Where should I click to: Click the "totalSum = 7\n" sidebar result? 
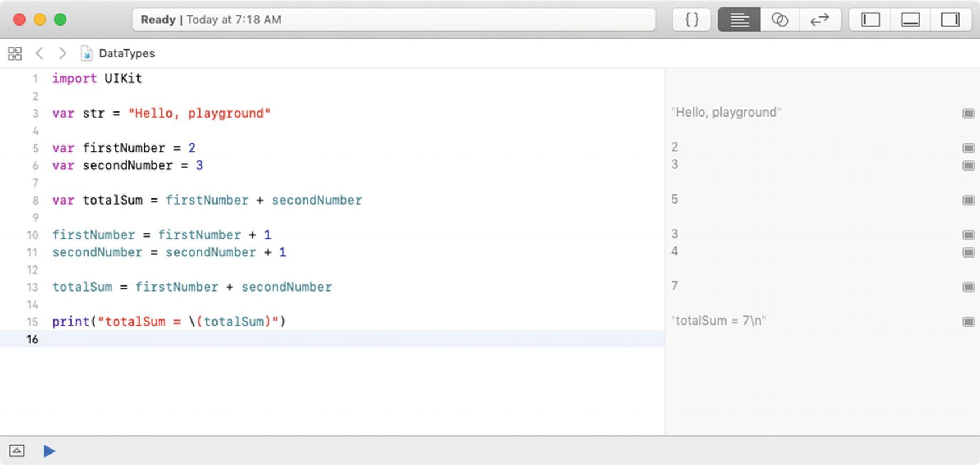tap(718, 321)
